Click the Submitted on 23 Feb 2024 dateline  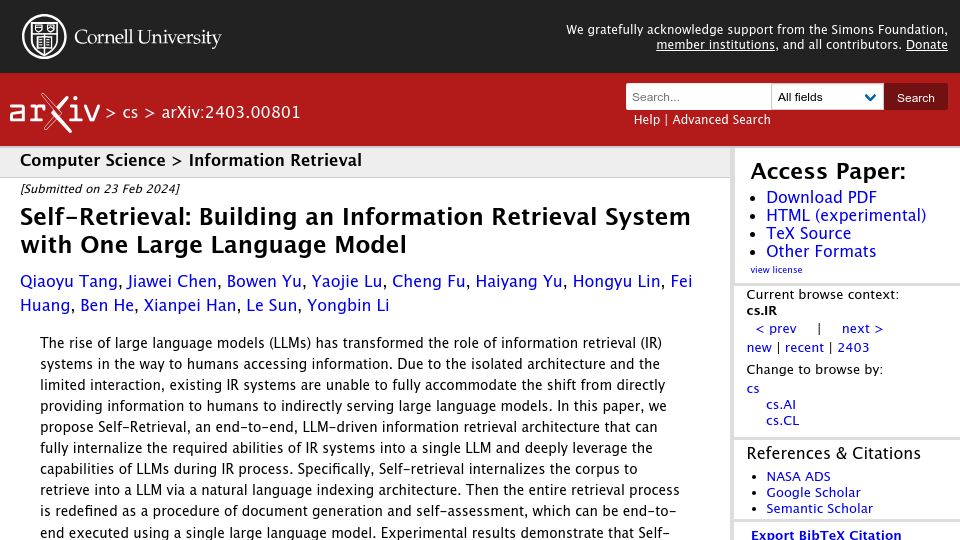click(x=100, y=189)
